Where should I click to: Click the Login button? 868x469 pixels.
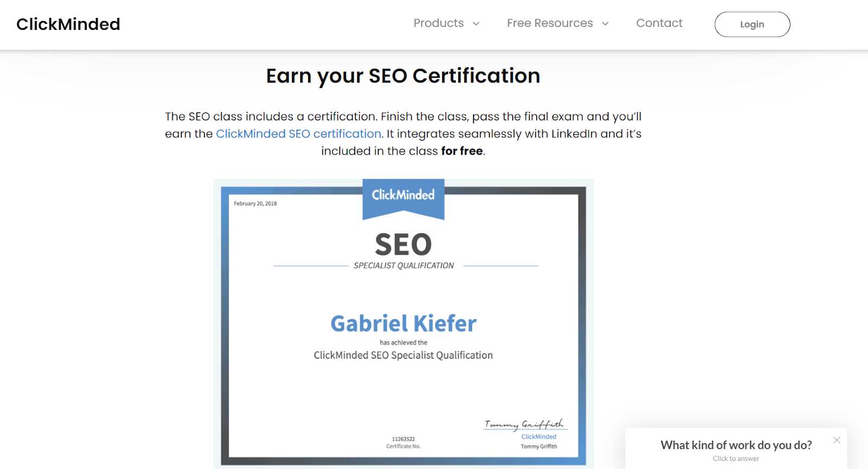coord(752,24)
